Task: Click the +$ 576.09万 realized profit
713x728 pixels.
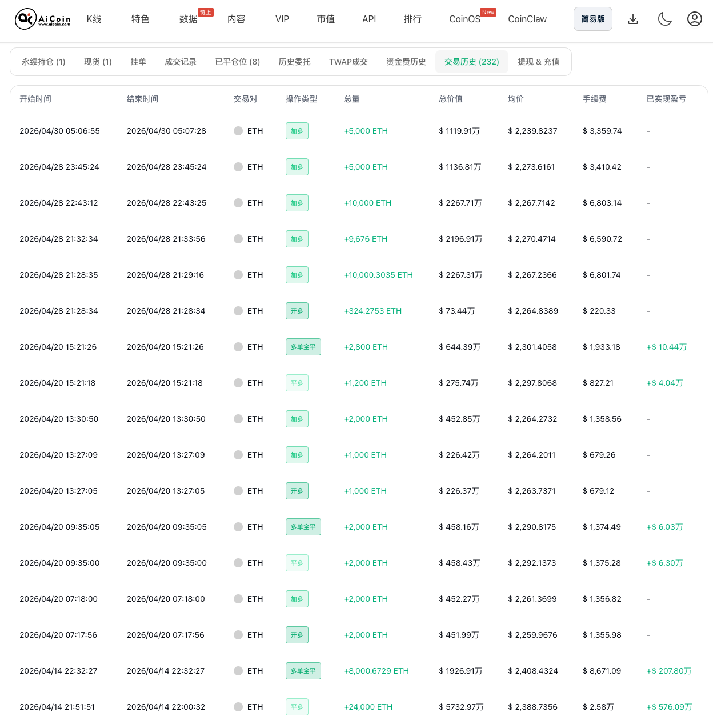Action: (669, 707)
